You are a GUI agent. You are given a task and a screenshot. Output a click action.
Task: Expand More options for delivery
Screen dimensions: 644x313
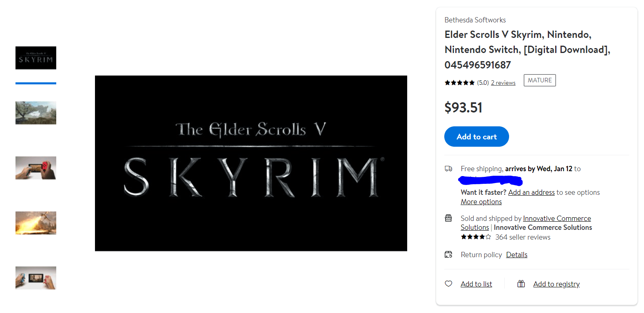tap(481, 201)
